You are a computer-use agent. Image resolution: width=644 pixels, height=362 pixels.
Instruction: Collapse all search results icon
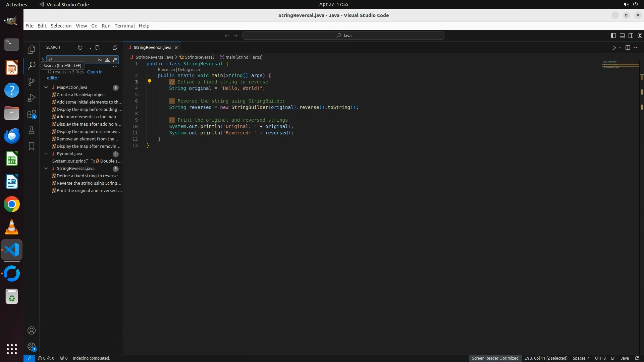click(x=115, y=48)
